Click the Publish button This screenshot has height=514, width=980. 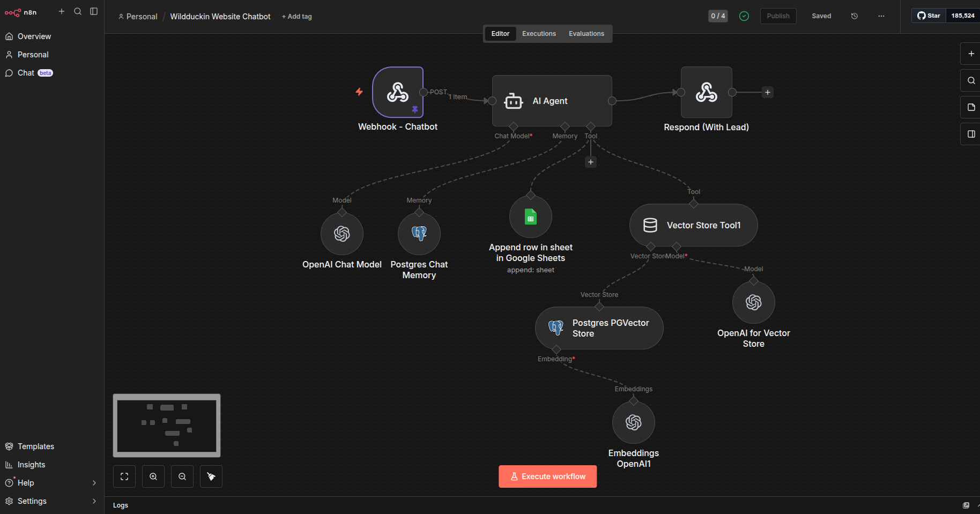click(x=778, y=16)
